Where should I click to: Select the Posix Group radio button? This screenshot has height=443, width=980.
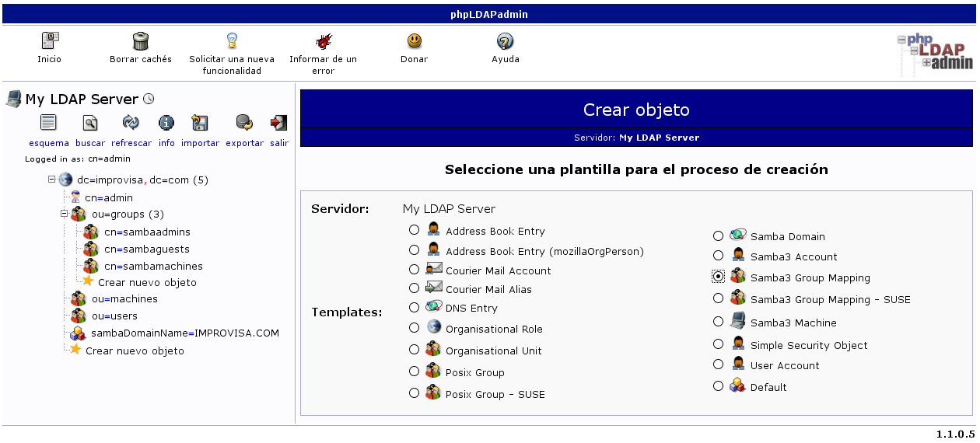pos(414,371)
